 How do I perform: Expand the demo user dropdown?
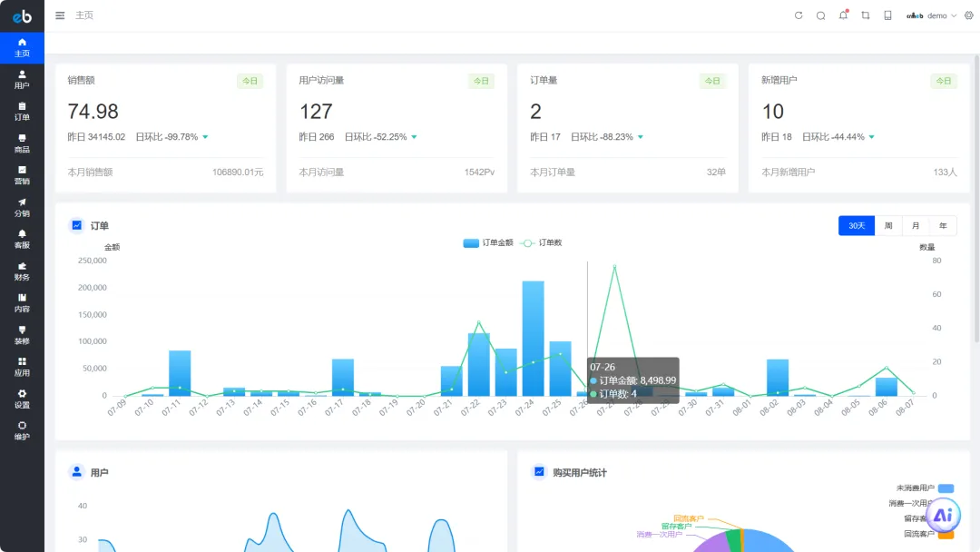tap(931, 15)
